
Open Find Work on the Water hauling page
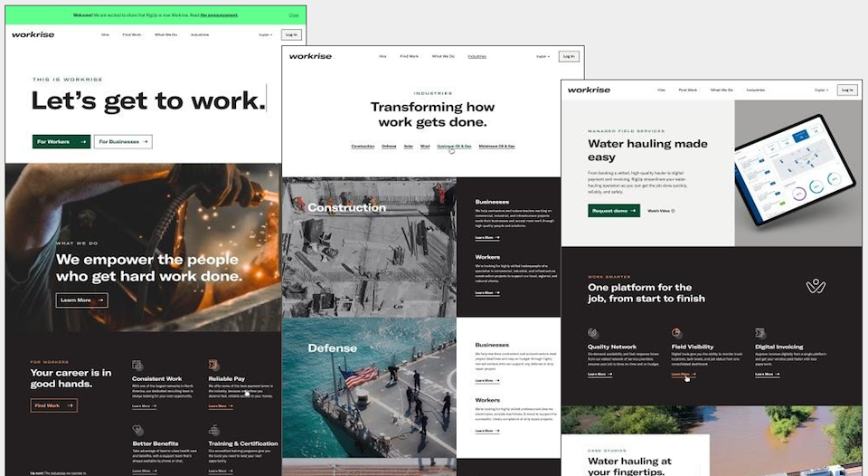coord(688,90)
